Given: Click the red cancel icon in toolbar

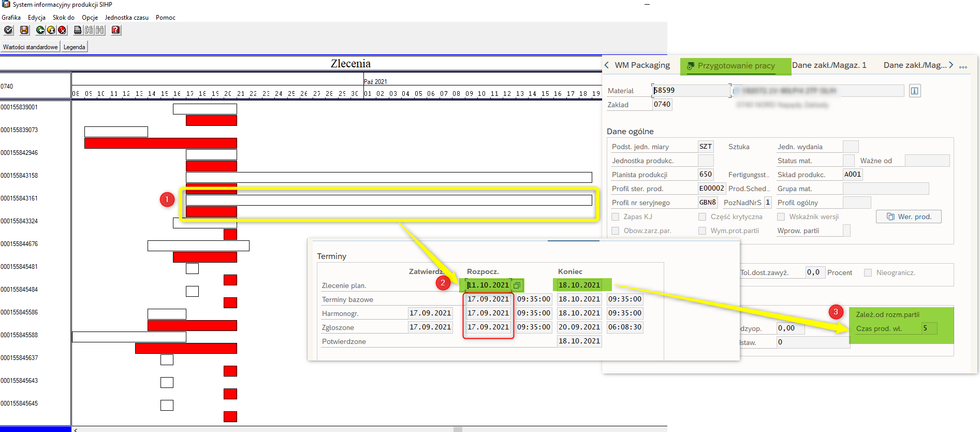Looking at the screenshot, I should click(62, 30).
